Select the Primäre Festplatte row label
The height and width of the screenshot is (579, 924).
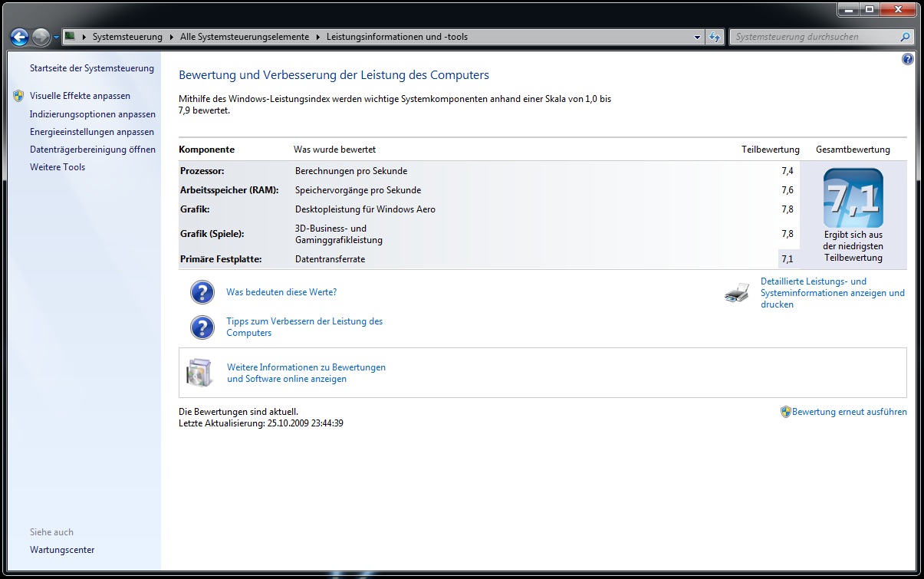coord(221,259)
